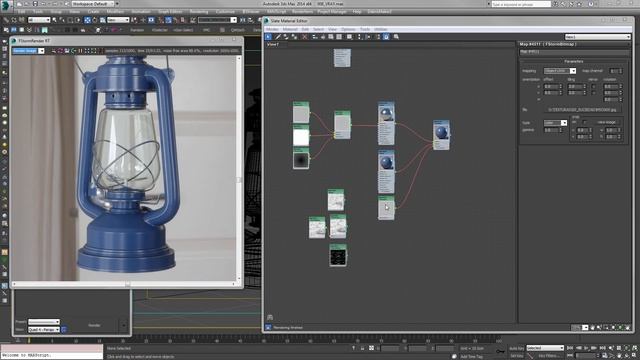The height and width of the screenshot is (360, 640).
Task: Enable the crop 'on' checkbox
Action: 584,122
